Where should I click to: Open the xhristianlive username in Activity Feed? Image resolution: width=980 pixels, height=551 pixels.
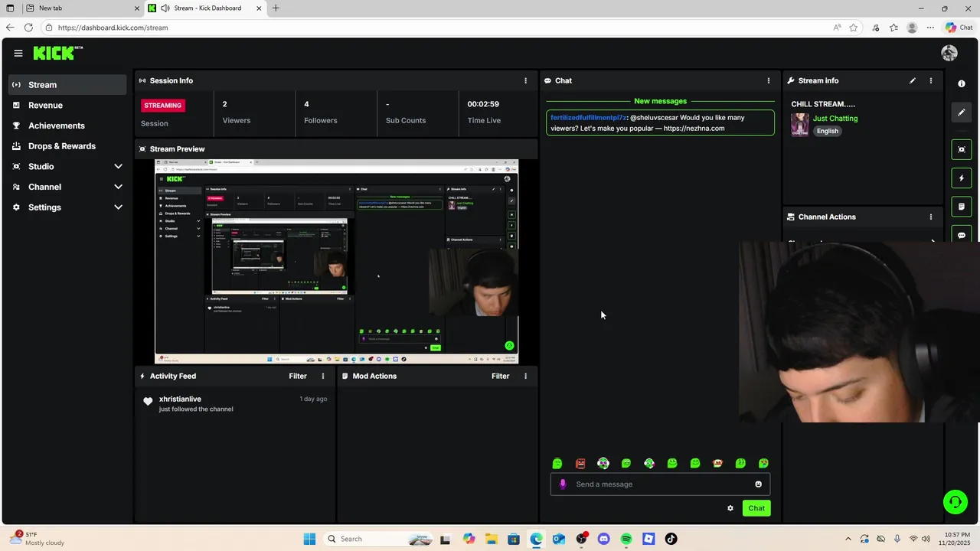coord(180,399)
